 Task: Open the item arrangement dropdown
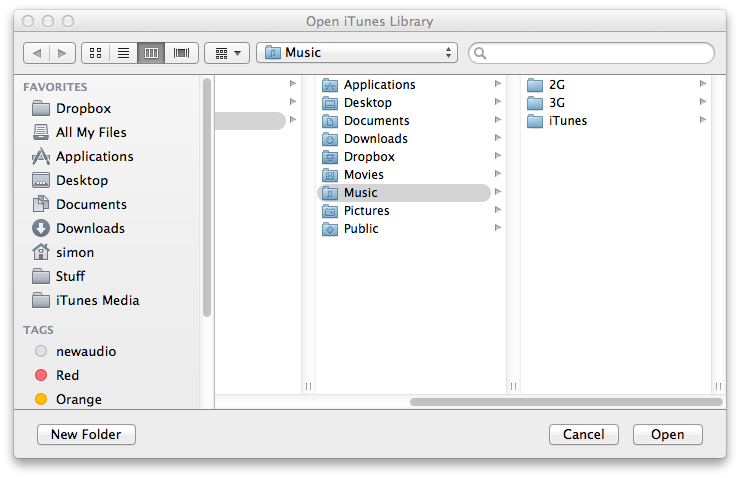pos(227,53)
